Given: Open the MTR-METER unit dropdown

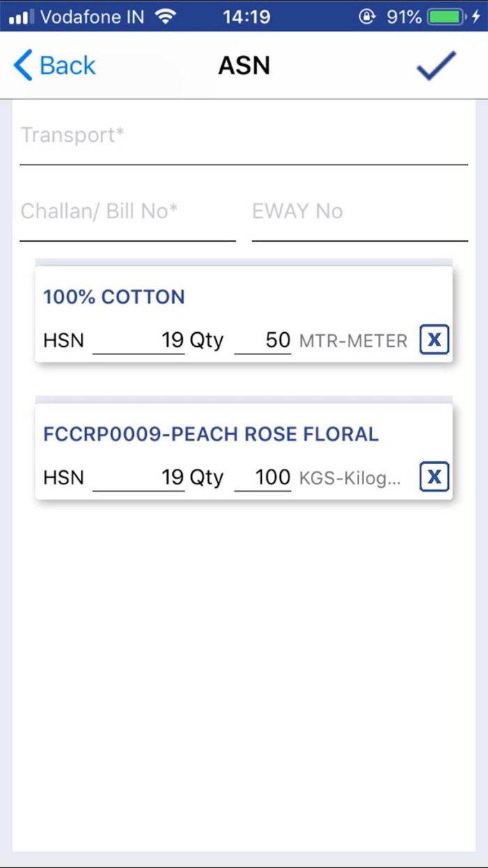Looking at the screenshot, I should 353,341.
